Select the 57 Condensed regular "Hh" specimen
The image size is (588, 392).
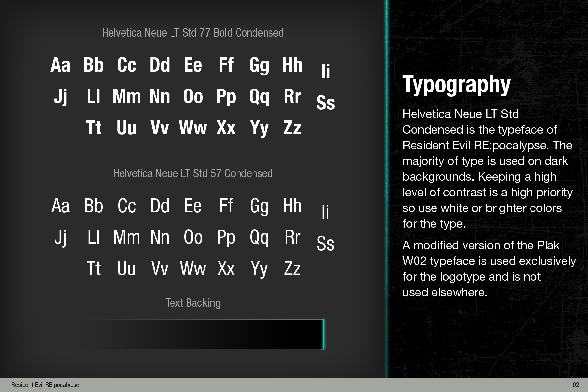(x=292, y=206)
